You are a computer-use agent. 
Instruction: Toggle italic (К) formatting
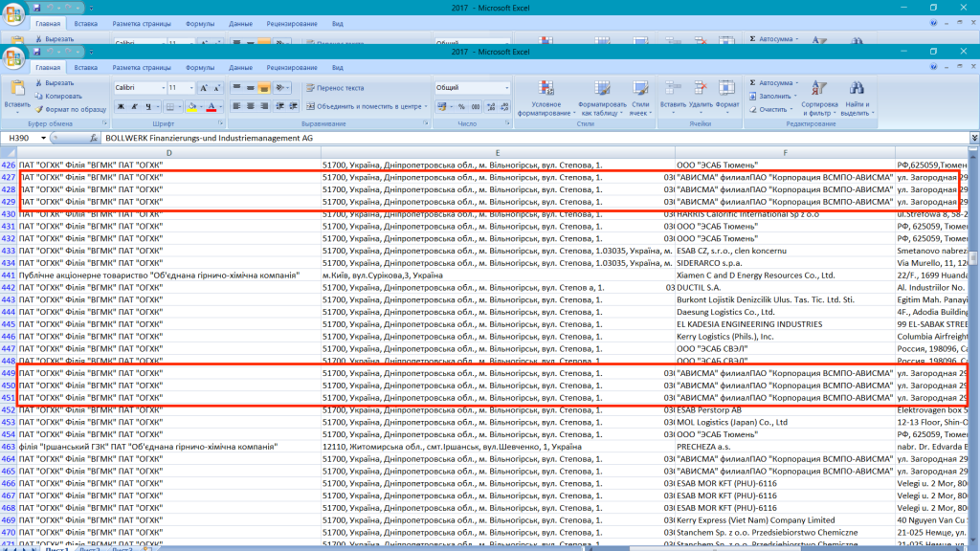[x=135, y=106]
